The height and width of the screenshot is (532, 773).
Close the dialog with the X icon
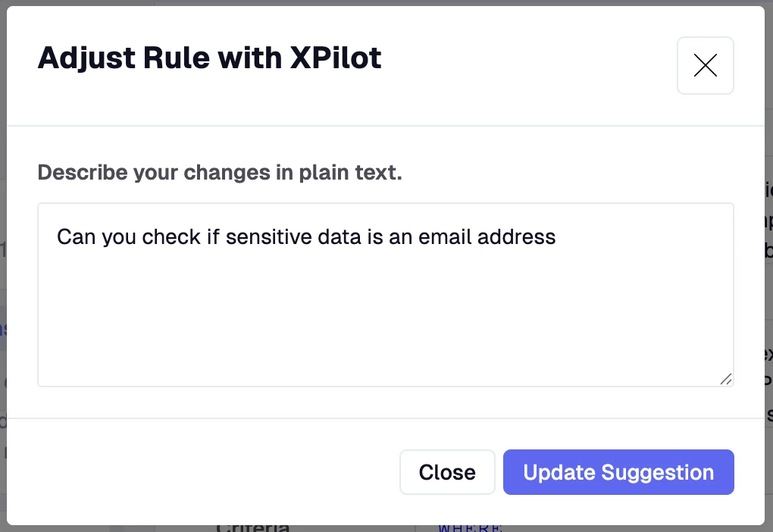coord(705,66)
